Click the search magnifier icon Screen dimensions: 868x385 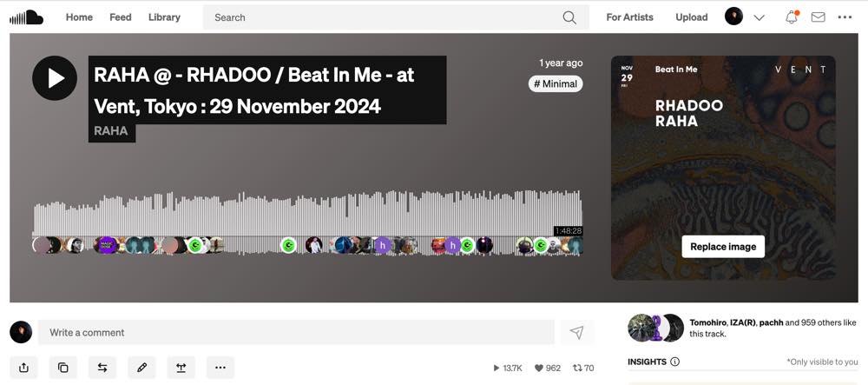point(569,17)
